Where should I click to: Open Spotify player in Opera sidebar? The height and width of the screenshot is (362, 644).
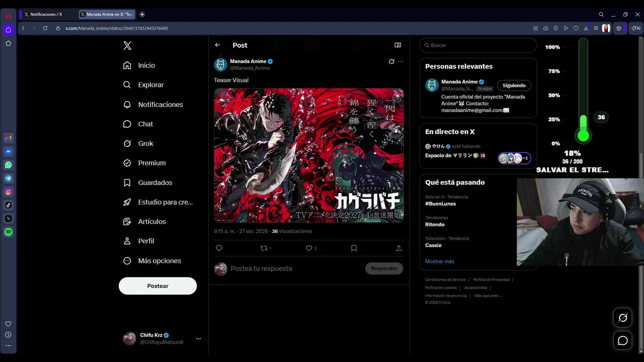coord(9,232)
